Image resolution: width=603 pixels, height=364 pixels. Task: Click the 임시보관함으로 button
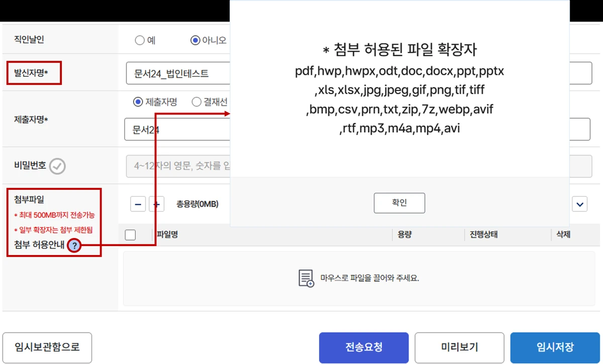point(47,347)
